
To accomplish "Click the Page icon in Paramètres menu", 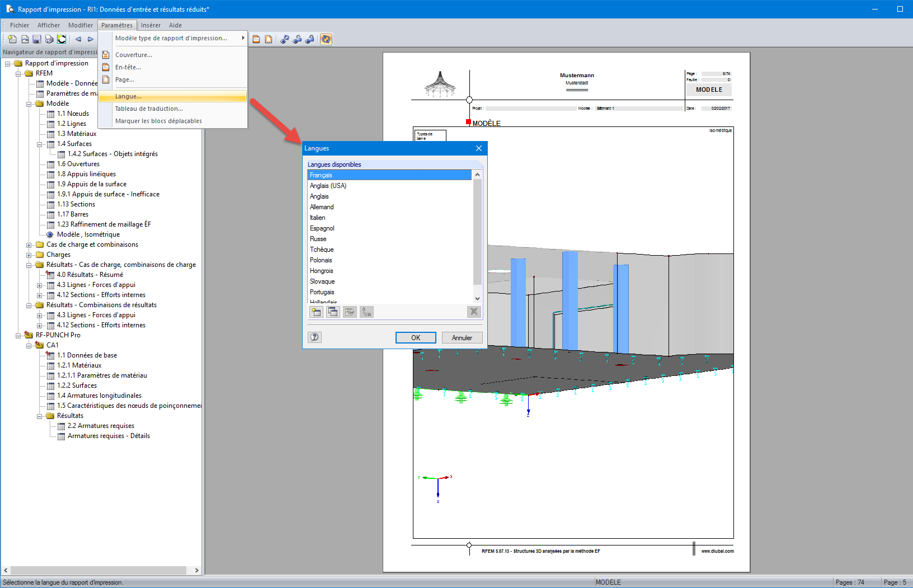I will tap(106, 79).
